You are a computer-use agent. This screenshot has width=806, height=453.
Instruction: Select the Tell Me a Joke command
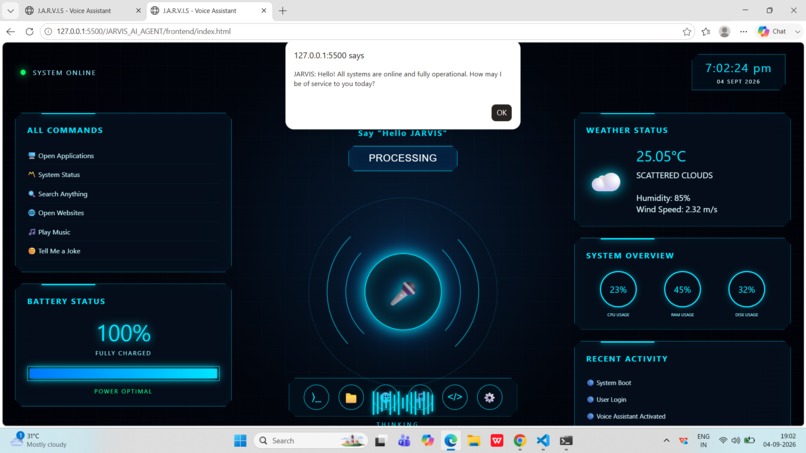click(54, 251)
